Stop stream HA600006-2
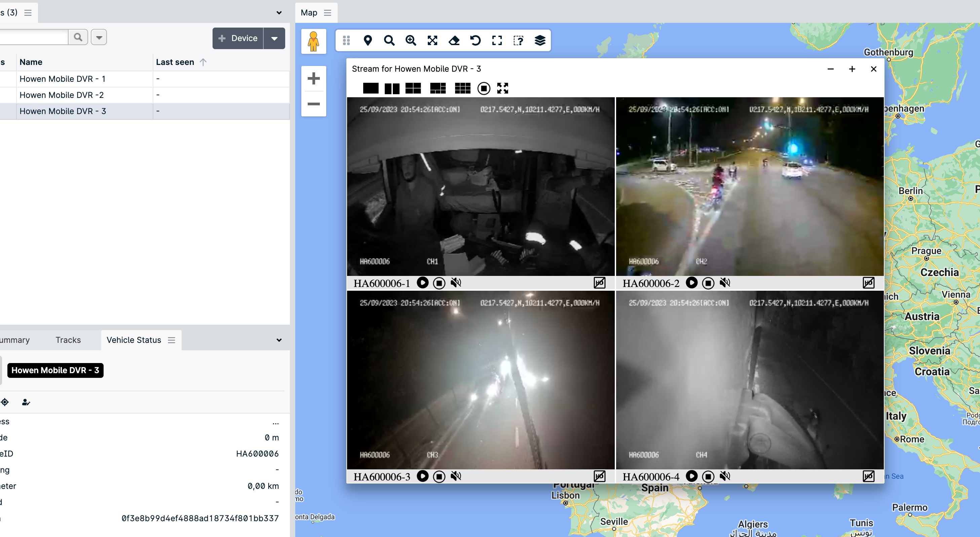The width and height of the screenshot is (980, 537). (708, 283)
